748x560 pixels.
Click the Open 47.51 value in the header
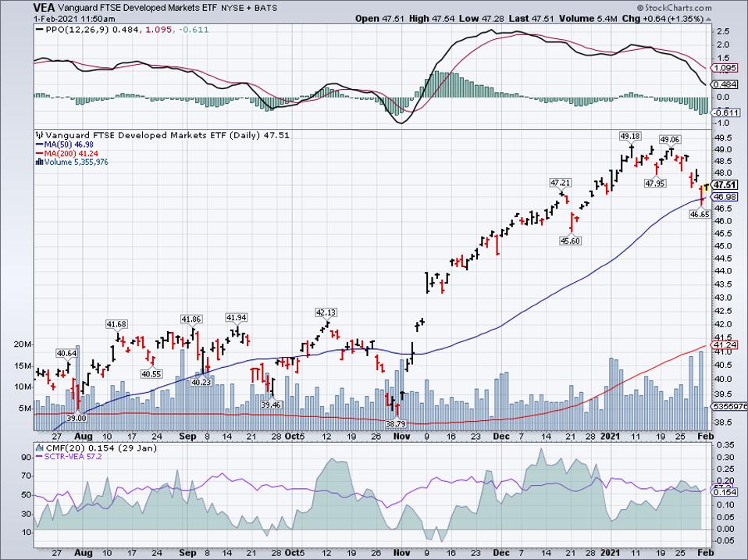[379, 19]
